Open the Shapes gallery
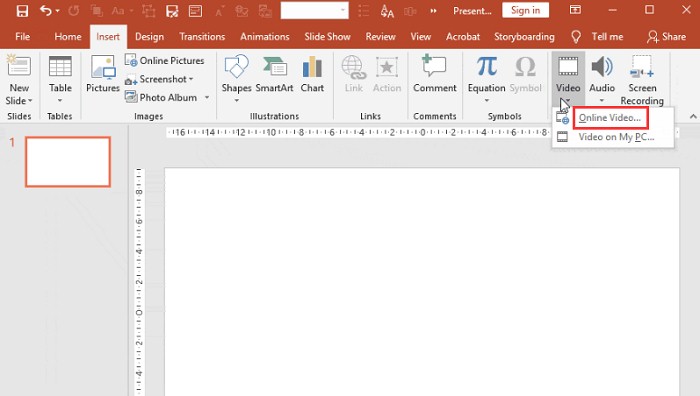 pos(236,79)
